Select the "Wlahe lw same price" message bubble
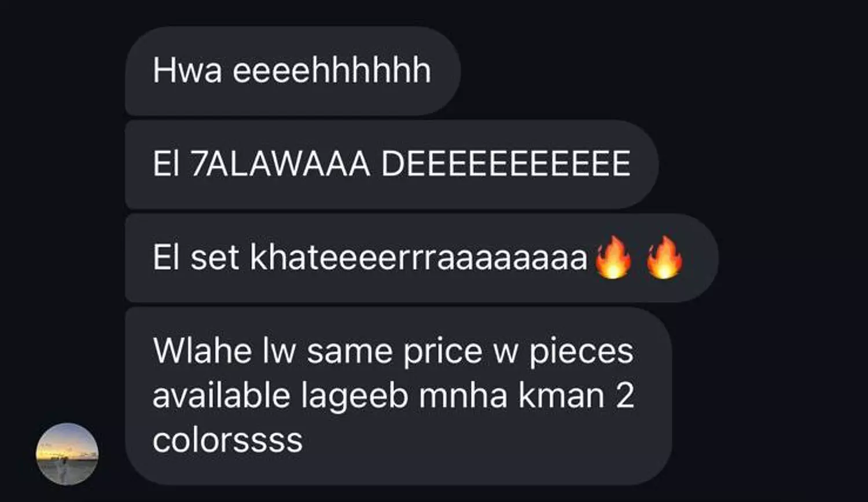This screenshot has width=868, height=502. click(399, 396)
